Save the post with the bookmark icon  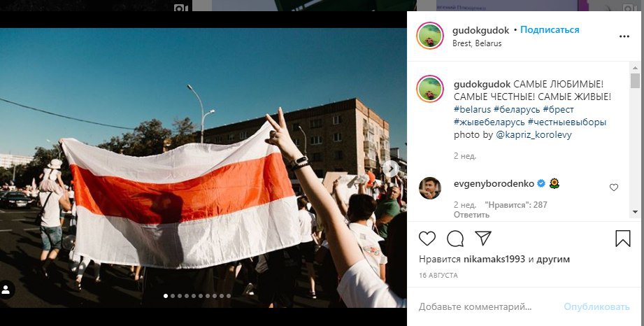622,239
